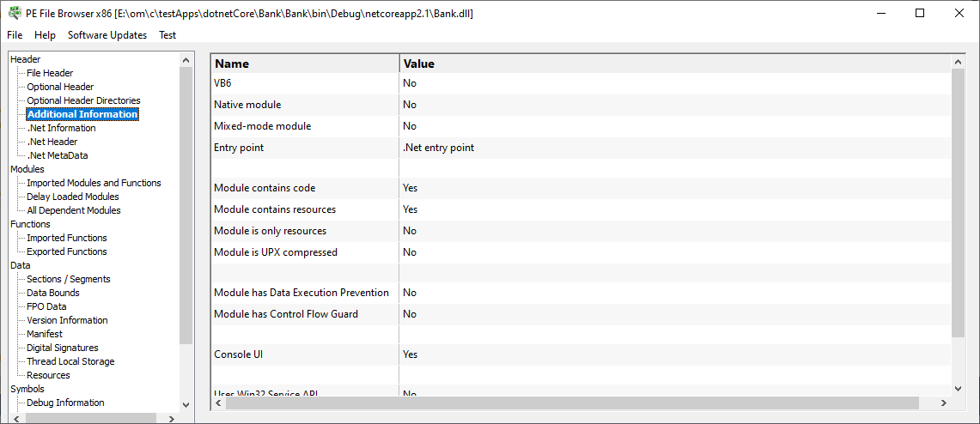
Task: Open the File menu
Action: click(x=15, y=35)
